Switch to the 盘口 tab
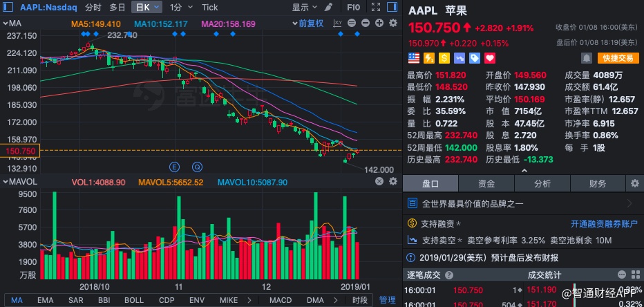The height and width of the screenshot is (307, 644). 430,183
